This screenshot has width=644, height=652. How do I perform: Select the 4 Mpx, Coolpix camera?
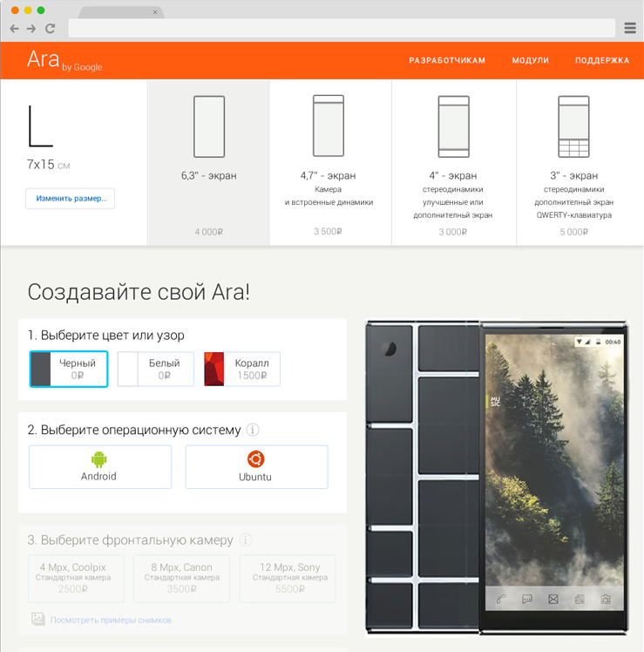[x=76, y=579]
